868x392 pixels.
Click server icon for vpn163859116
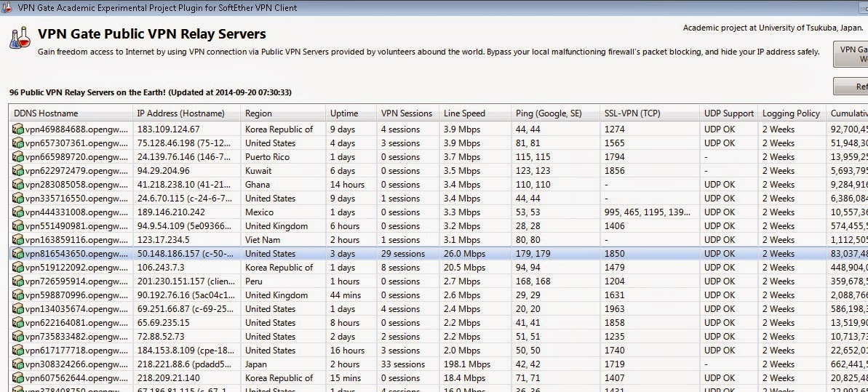(17, 240)
